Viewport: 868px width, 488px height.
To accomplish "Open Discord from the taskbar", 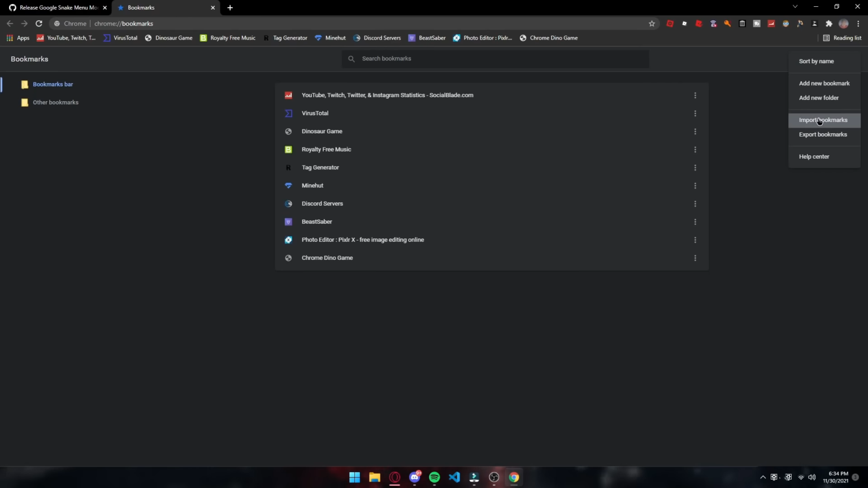I will point(415,477).
